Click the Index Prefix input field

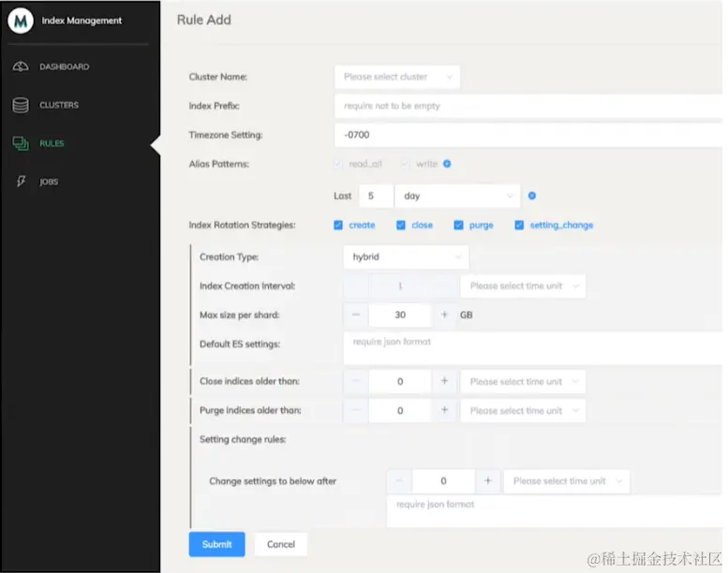(x=528, y=106)
